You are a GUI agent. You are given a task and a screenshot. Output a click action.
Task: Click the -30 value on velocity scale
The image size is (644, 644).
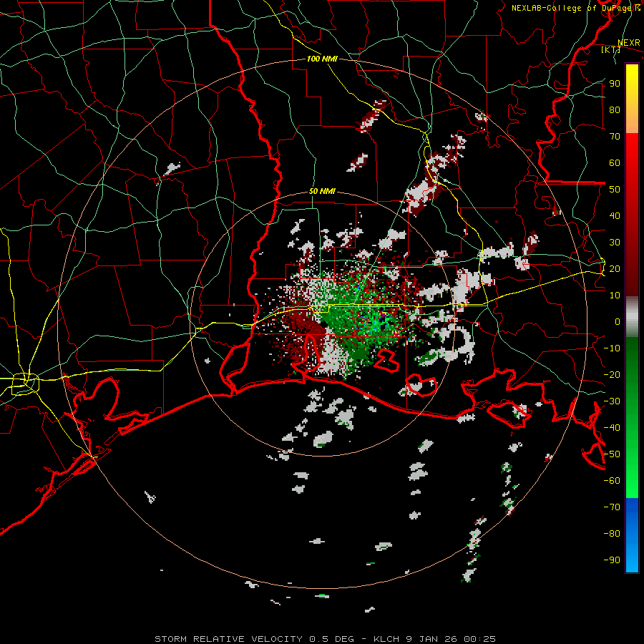[612, 401]
